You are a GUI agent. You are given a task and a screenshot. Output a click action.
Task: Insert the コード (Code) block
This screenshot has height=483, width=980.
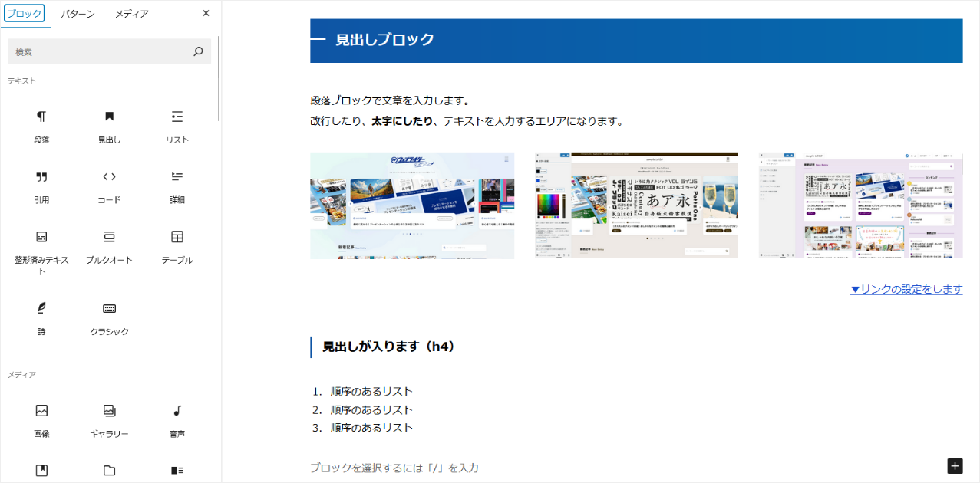tap(108, 185)
